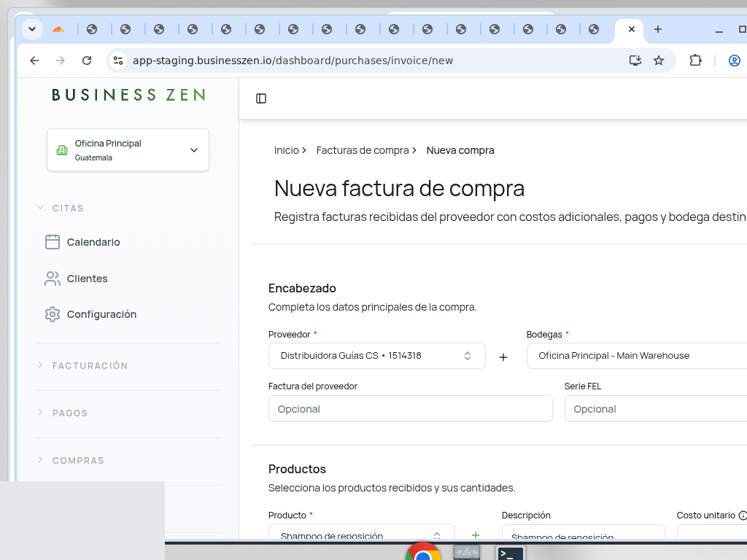The height and width of the screenshot is (560, 747).
Task: Add new provider with plus icon
Action: [x=503, y=357]
